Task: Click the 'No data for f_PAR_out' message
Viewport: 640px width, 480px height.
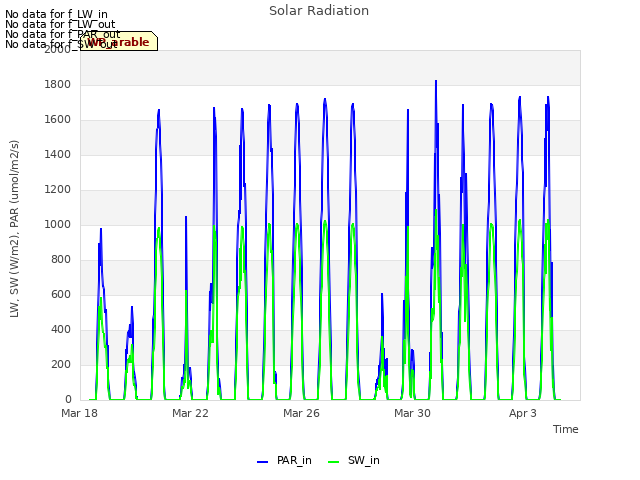Action: point(63,34)
